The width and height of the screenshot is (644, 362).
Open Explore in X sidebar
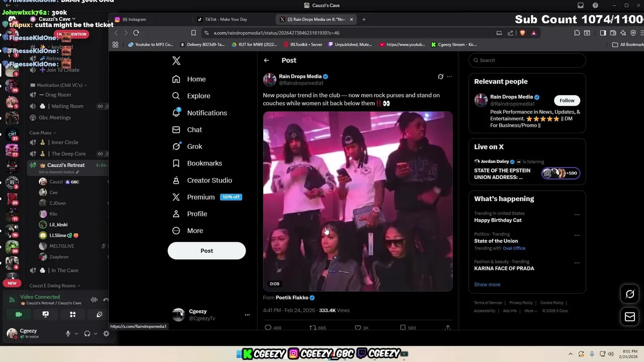click(x=191, y=96)
